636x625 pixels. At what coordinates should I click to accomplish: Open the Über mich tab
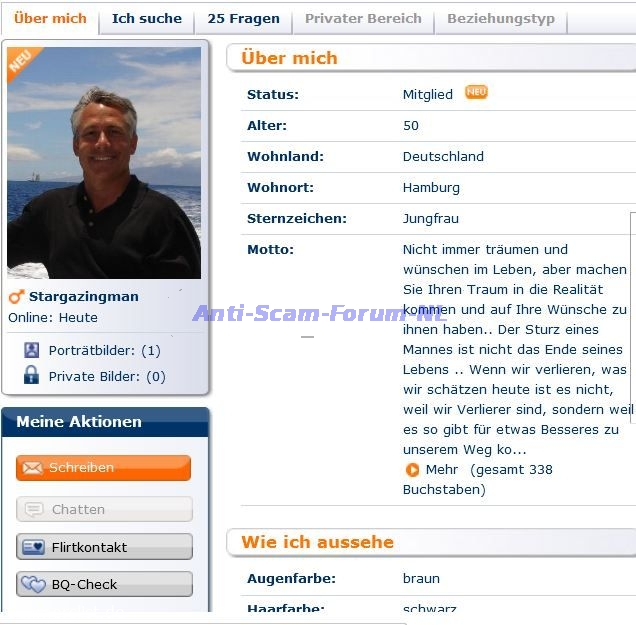(50, 19)
